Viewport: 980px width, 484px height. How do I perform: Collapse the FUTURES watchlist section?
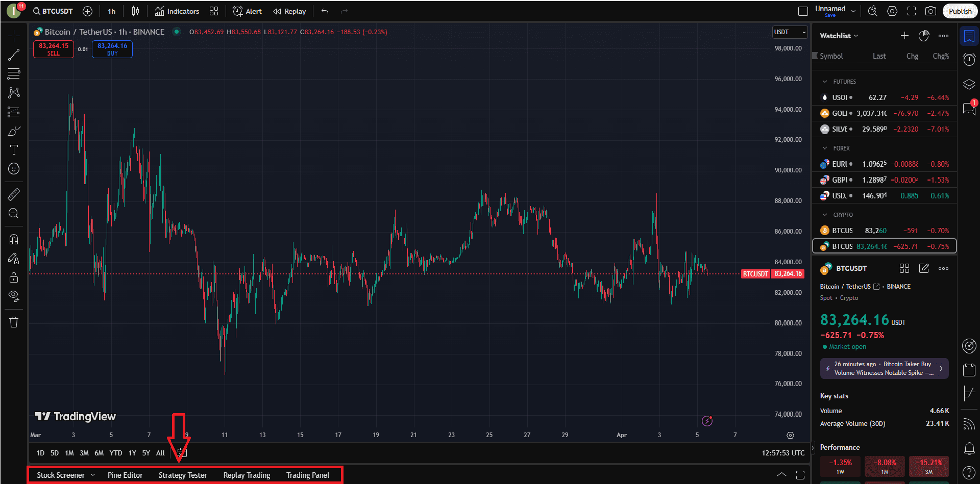[825, 82]
